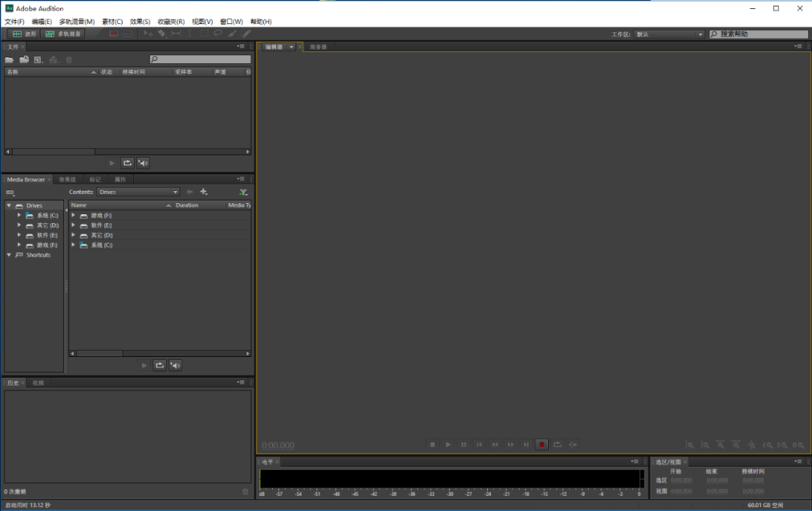This screenshot has width=812, height=511.
Task: Play preview in Media Browser
Action: [144, 365]
